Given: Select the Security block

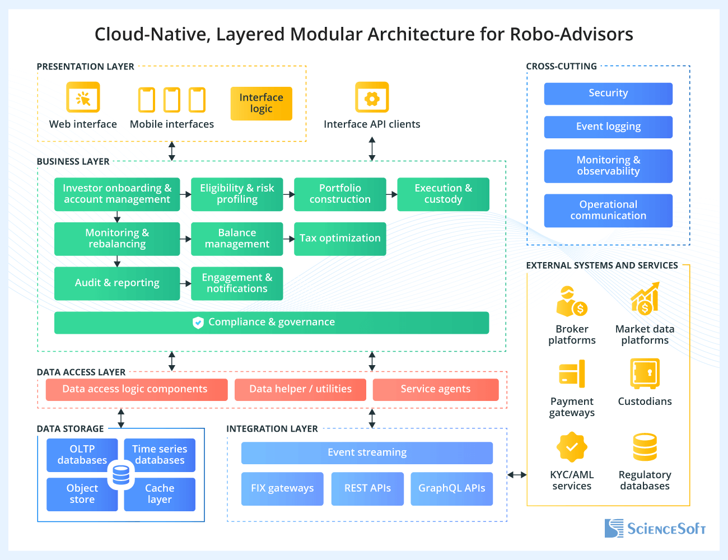Looking at the screenshot, I should pyautogui.click(x=608, y=93).
